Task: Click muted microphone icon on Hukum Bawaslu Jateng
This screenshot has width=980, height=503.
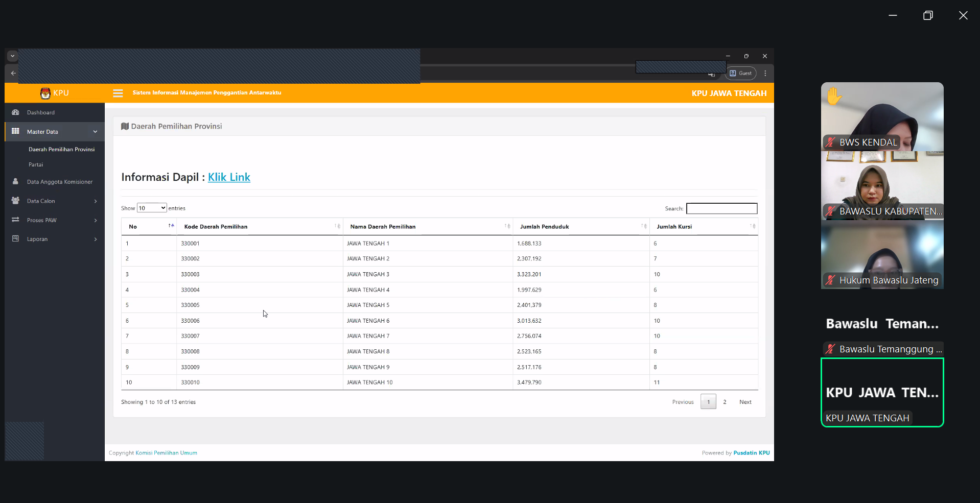Action: [x=831, y=280]
